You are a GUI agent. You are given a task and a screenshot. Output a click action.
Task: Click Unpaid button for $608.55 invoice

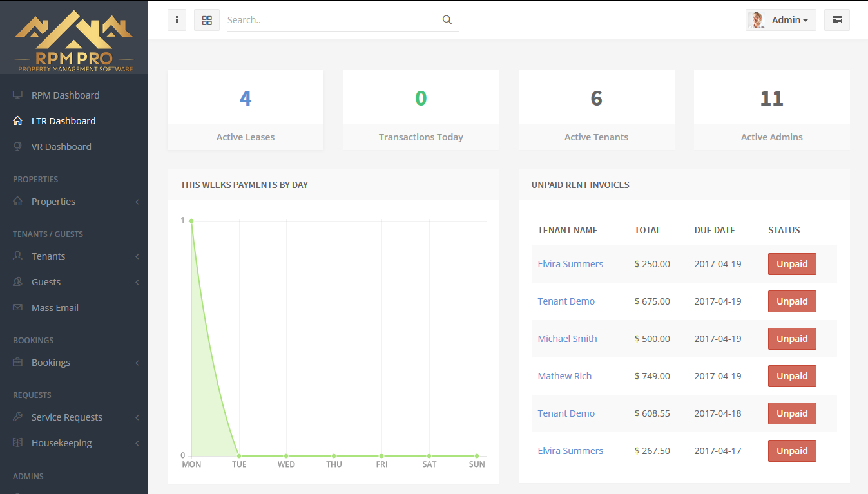pos(792,413)
